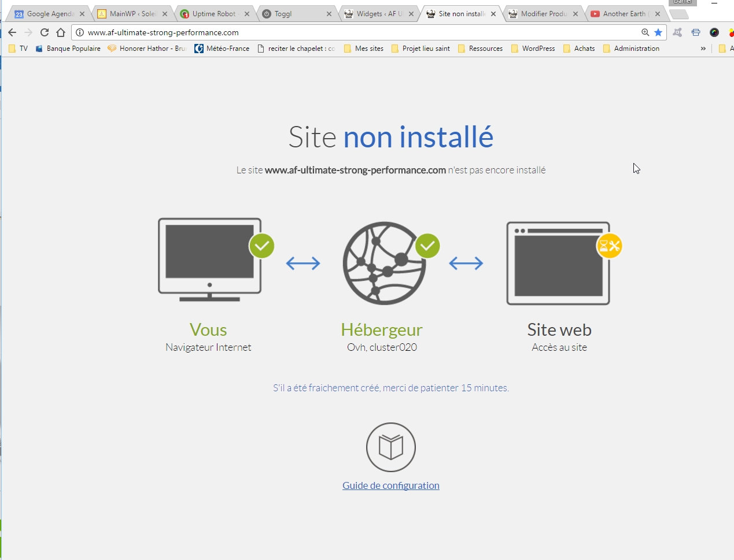Click the Site web label under the browser window icon
Screen dimensions: 734x560
pos(559,329)
